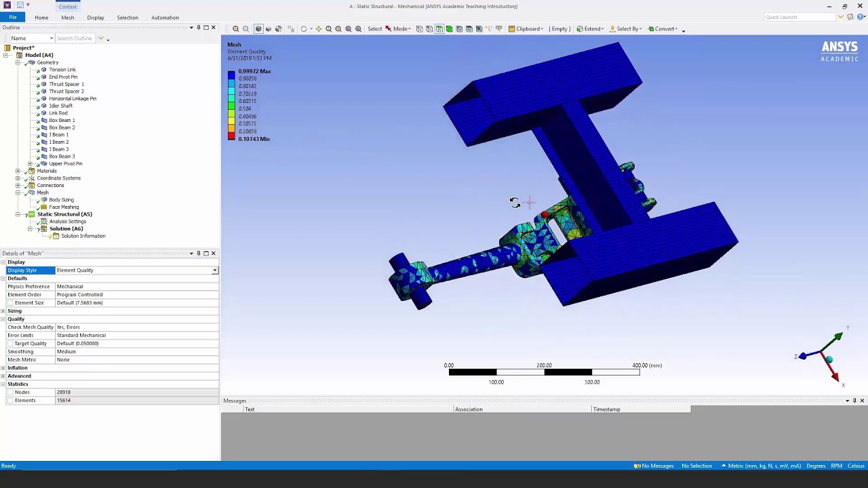The image size is (868, 488).
Task: Open the File menu
Action: pos(13,18)
